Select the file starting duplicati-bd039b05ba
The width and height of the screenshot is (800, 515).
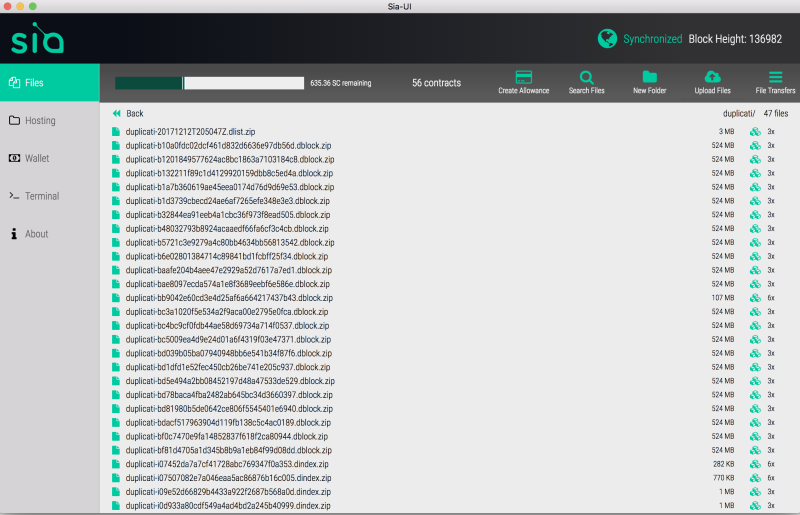coord(229,353)
